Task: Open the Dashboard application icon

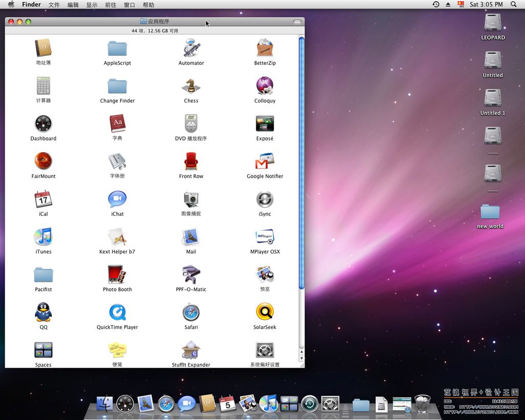Action: (44, 124)
